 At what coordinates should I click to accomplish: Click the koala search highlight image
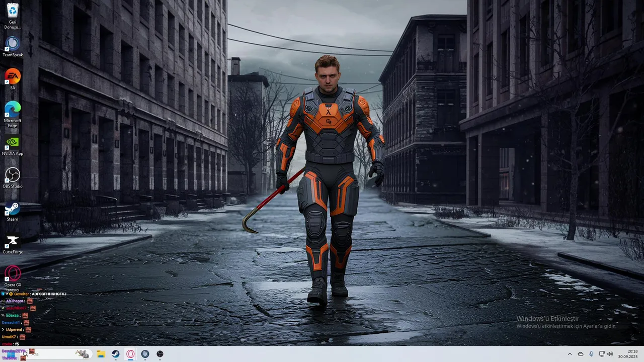(x=82, y=354)
